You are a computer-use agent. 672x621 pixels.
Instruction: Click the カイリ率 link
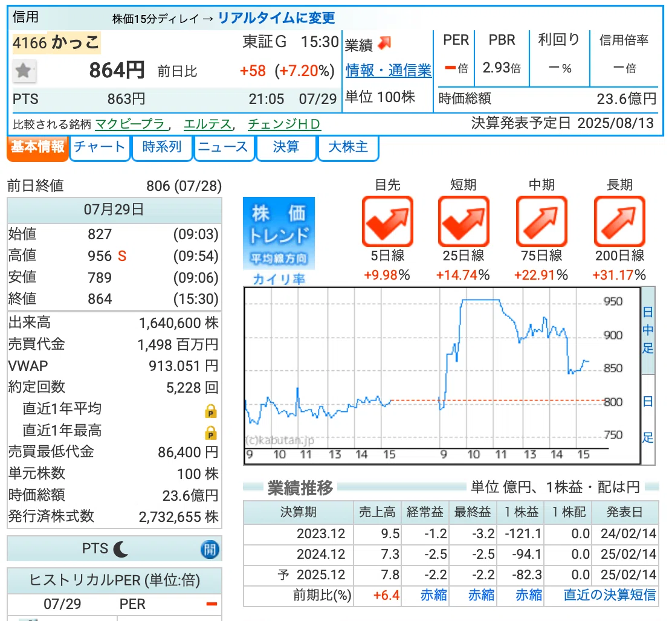click(x=279, y=279)
